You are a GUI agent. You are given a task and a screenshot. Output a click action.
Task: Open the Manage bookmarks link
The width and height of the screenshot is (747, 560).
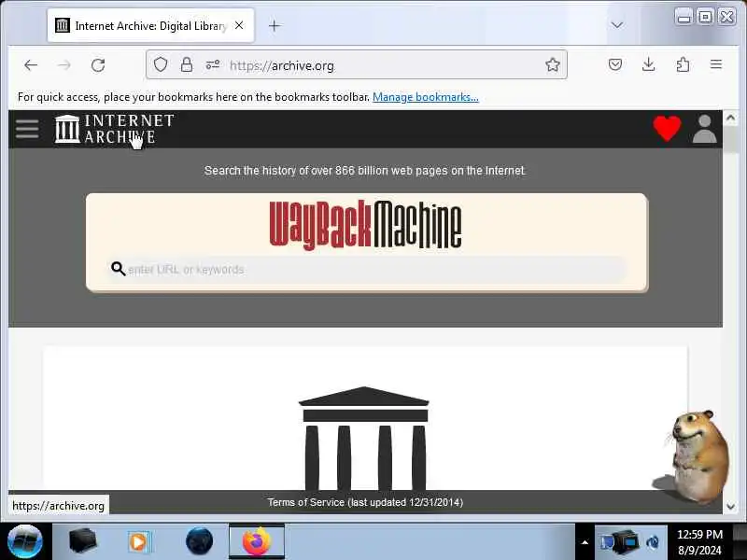(426, 97)
